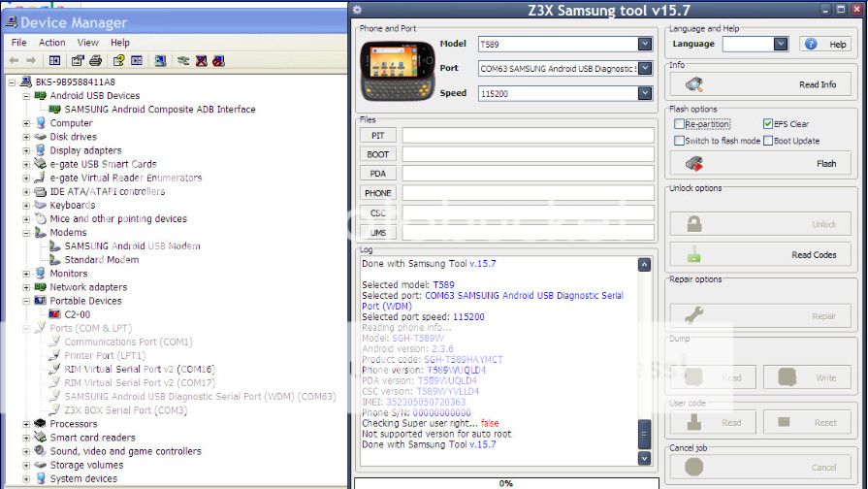Click the Dump Write button

[808, 377]
